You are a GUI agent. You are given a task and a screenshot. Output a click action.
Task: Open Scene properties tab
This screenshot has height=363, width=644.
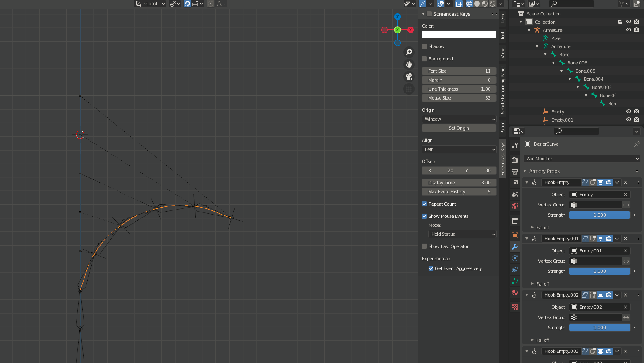pyautogui.click(x=515, y=195)
